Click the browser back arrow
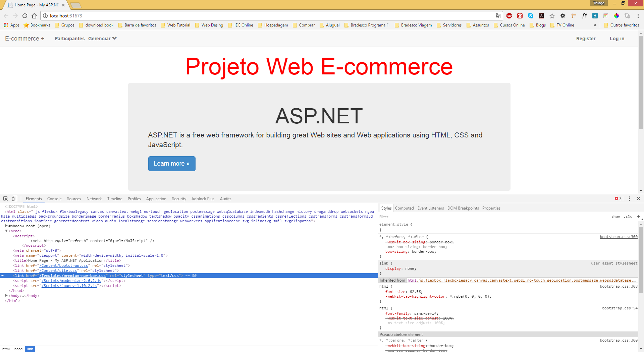 pyautogui.click(x=6, y=16)
